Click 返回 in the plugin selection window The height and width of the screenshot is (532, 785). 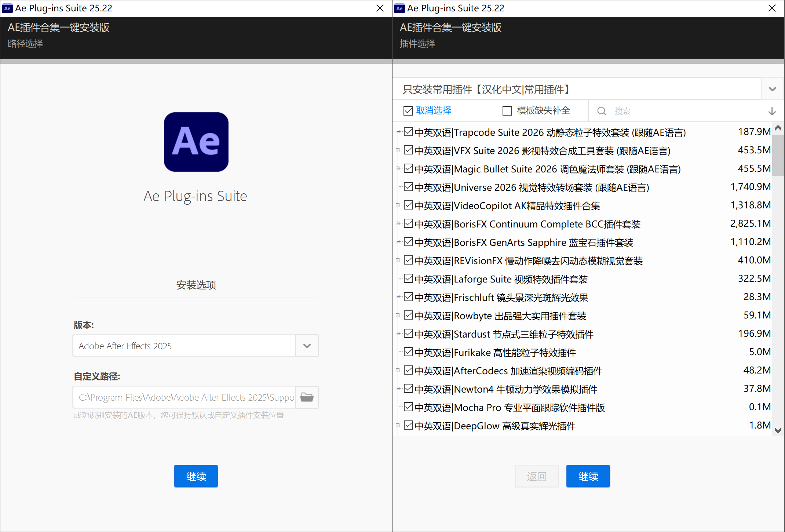[x=536, y=476]
